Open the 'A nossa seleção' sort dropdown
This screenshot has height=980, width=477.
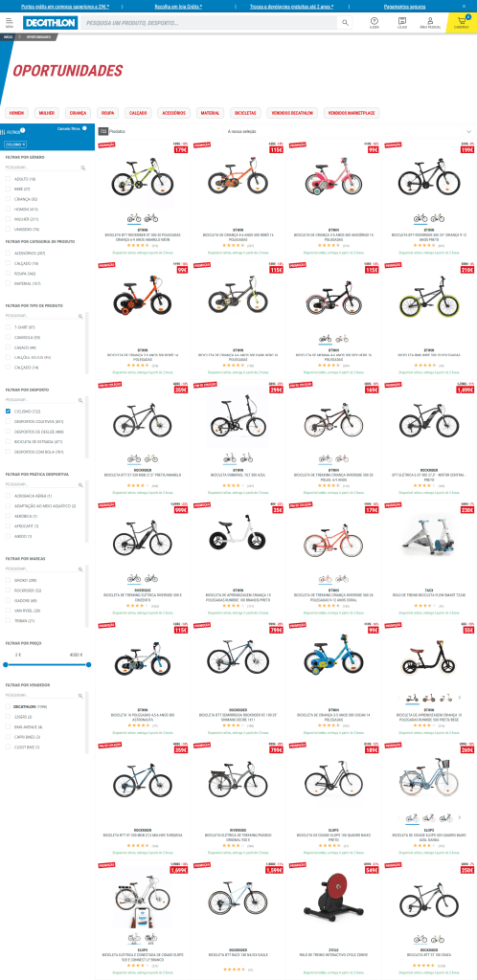[x=350, y=131]
